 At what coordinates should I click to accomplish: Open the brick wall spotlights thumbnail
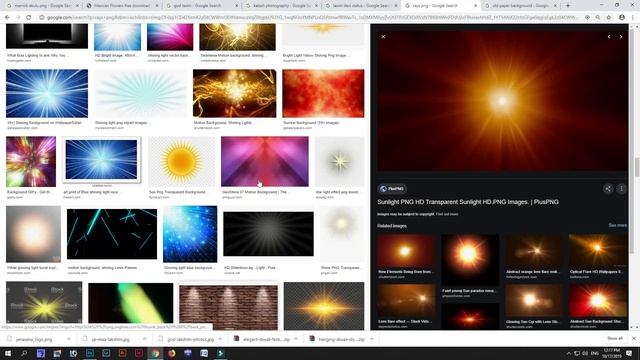[x=228, y=307]
